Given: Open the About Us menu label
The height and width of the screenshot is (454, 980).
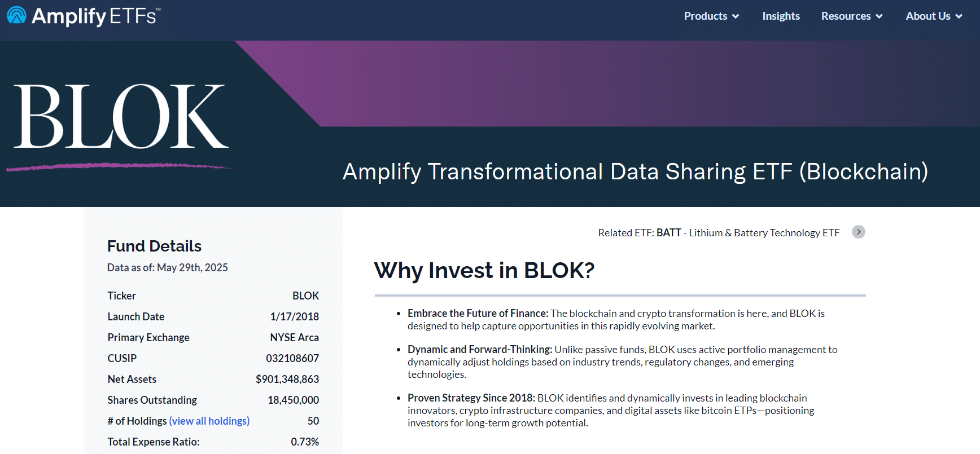Looking at the screenshot, I should click(x=928, y=16).
